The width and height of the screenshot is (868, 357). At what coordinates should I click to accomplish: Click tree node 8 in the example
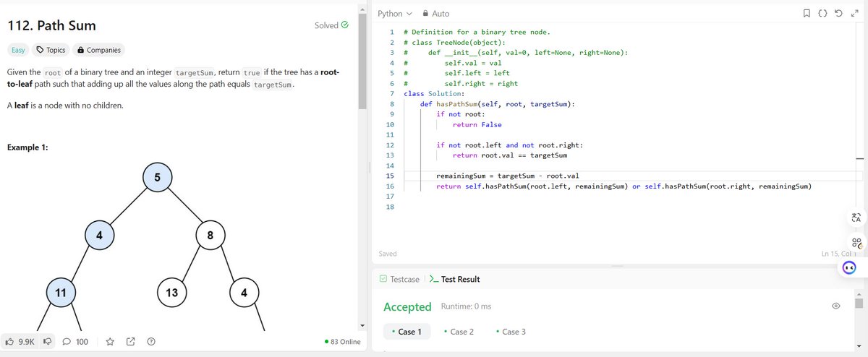point(210,235)
